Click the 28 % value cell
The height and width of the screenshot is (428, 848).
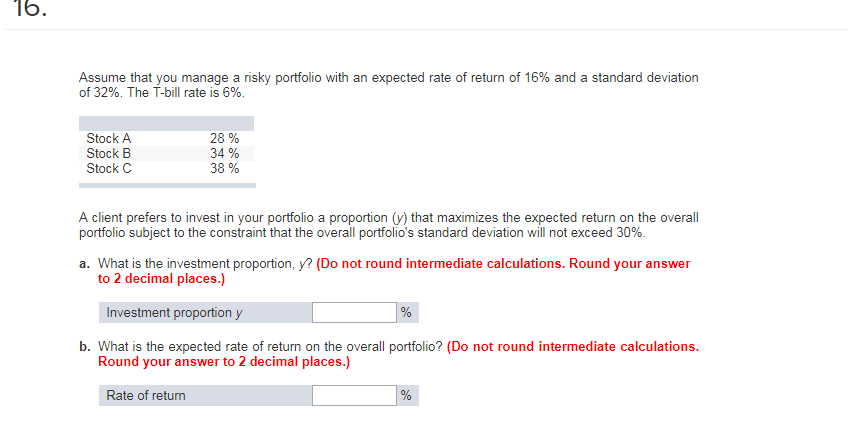coord(224,139)
